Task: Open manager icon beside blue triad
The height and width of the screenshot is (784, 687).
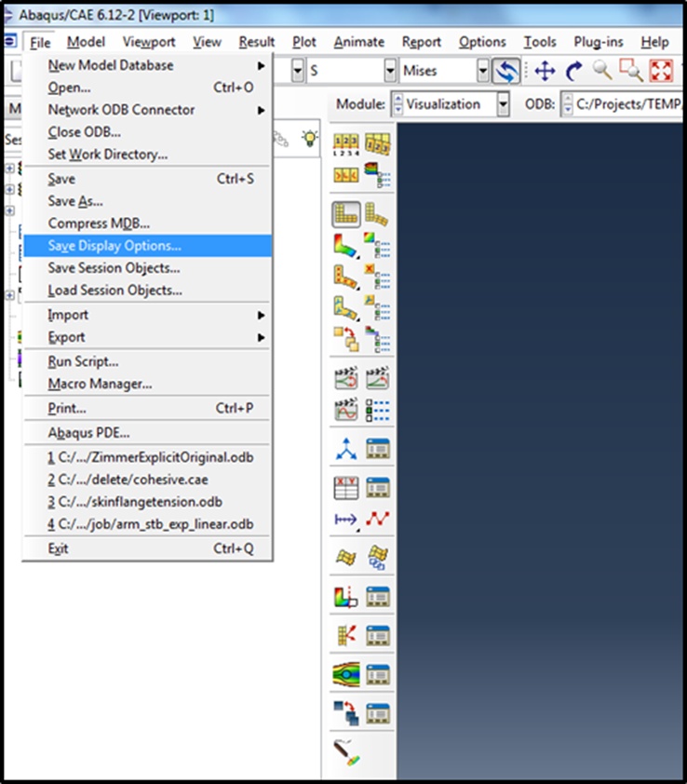Action: (378, 449)
